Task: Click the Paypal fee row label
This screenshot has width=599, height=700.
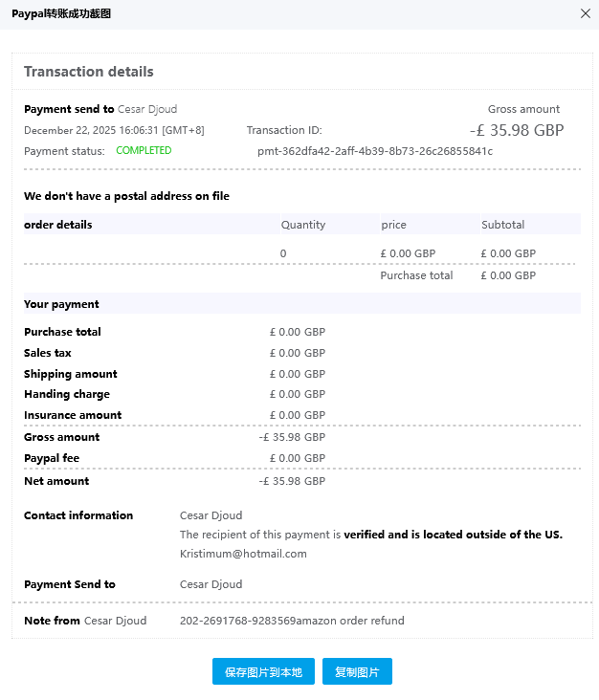Action: tap(52, 458)
